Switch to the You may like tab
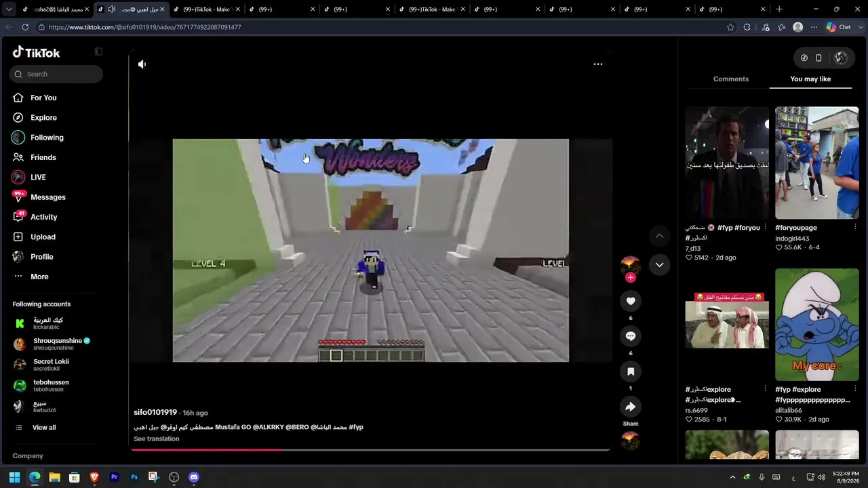 pyautogui.click(x=810, y=79)
